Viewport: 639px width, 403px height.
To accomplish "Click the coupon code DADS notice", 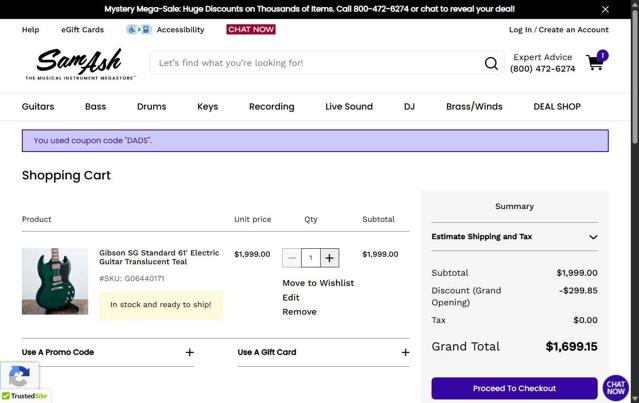I will tap(315, 141).
